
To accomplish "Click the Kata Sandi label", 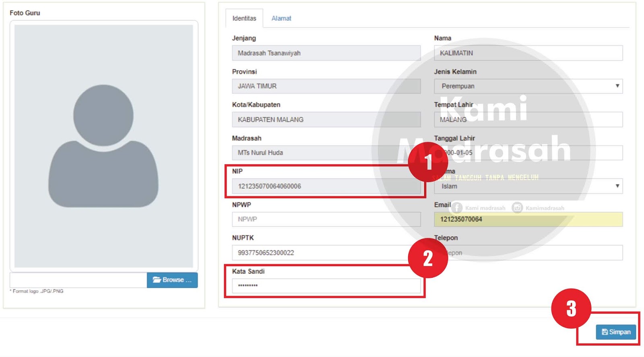I will tap(248, 271).
